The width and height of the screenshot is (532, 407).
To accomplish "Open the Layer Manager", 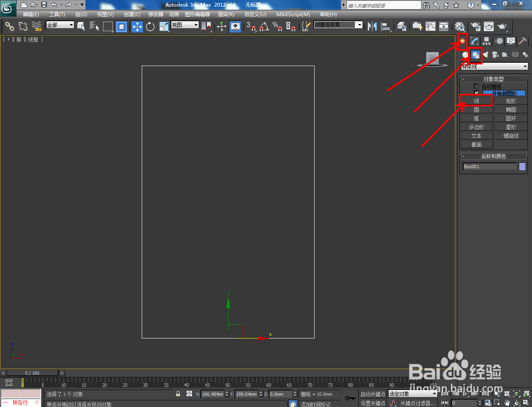I will [401, 27].
